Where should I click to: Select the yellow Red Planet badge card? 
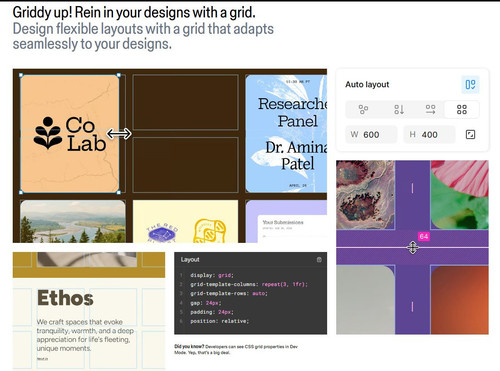pyautogui.click(x=186, y=221)
